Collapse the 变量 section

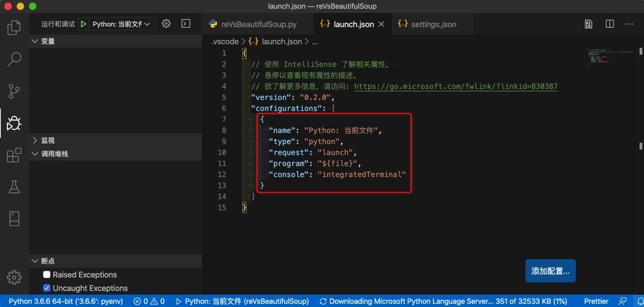click(115, 41)
